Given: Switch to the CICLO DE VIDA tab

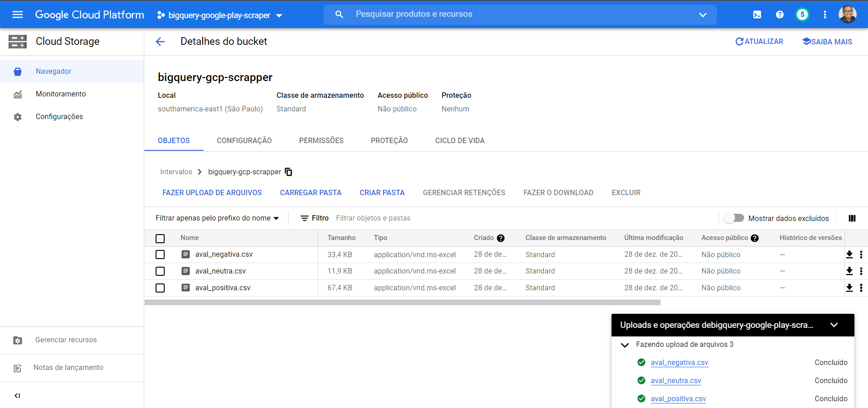Looking at the screenshot, I should (460, 140).
